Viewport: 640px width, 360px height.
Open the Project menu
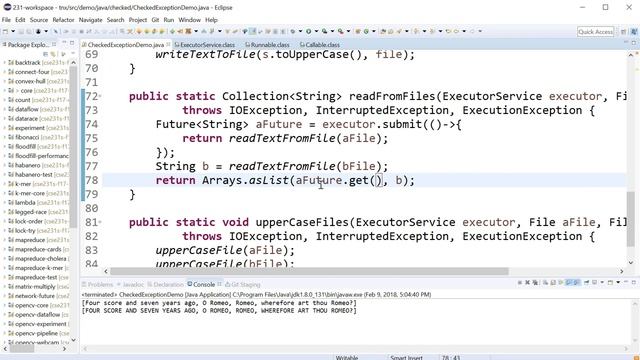pos(138,20)
